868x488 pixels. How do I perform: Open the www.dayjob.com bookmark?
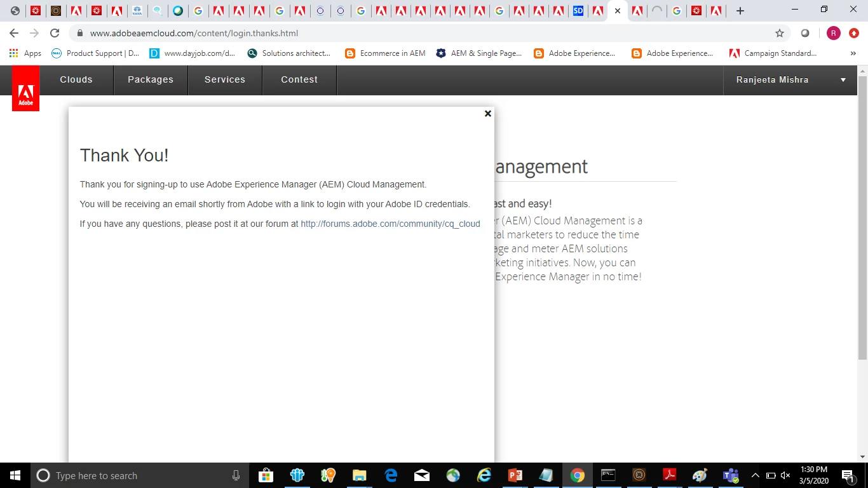192,53
